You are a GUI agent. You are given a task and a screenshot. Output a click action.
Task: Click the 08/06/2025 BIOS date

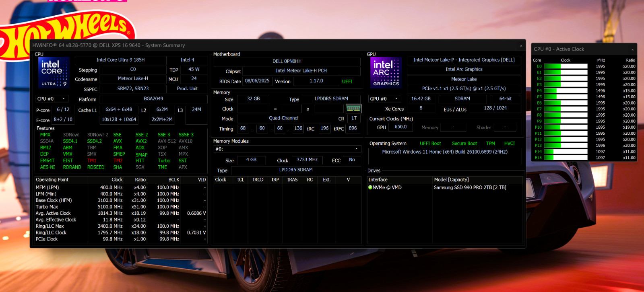[x=257, y=81]
